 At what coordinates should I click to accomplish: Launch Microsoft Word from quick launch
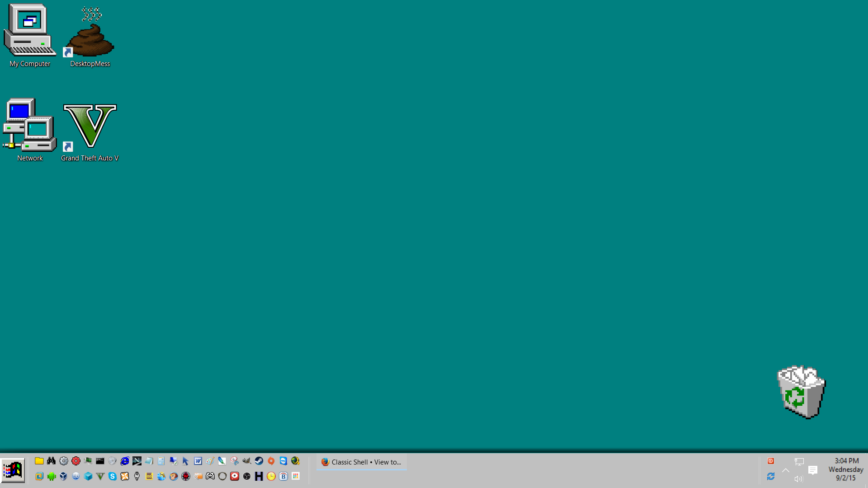coord(198,461)
